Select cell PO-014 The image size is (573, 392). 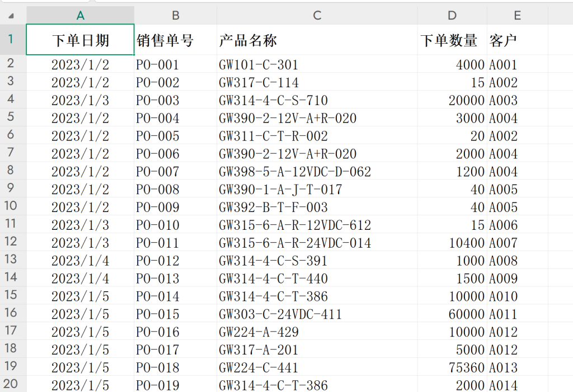coord(175,296)
